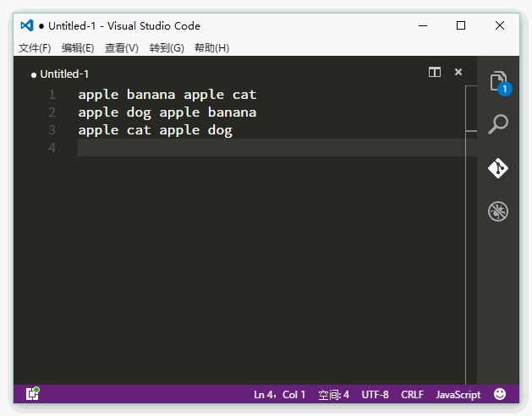
Task: Open the 文件(F) menu
Action: coord(35,48)
